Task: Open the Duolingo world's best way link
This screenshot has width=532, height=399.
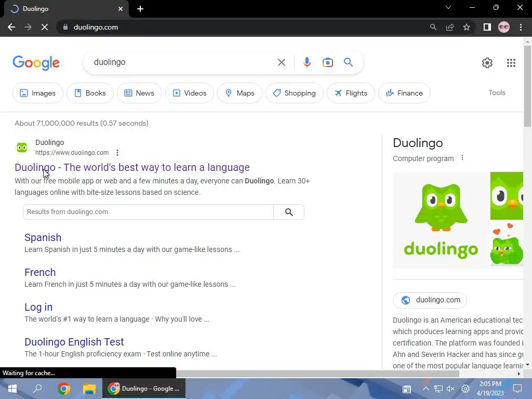Action: [x=132, y=167]
